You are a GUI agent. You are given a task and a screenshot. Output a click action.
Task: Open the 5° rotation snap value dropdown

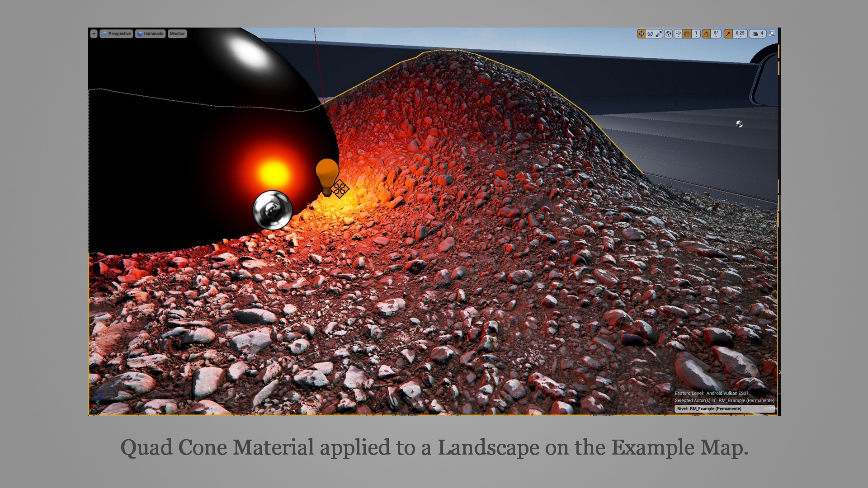(716, 34)
